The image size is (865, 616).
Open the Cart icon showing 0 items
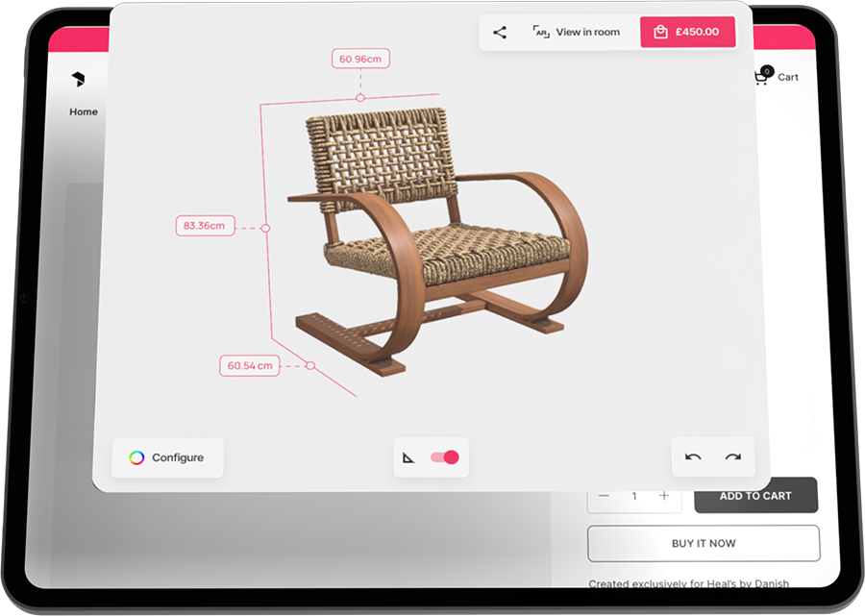pos(762,77)
